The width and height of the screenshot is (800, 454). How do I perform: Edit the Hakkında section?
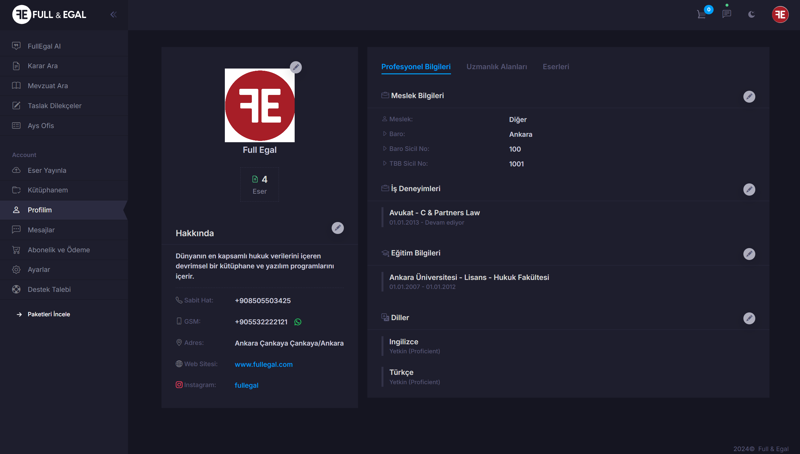(338, 228)
